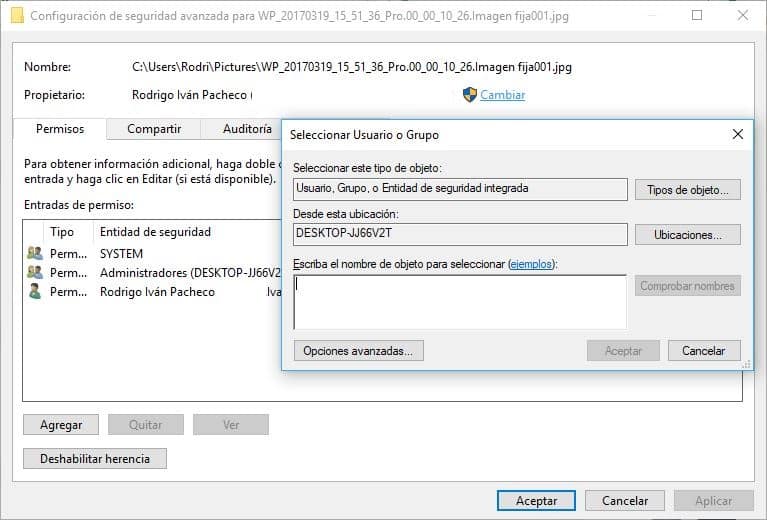Image resolution: width=767 pixels, height=520 pixels.
Task: Click the owner name Rodrigo Iván Pacheco
Action: 192,95
